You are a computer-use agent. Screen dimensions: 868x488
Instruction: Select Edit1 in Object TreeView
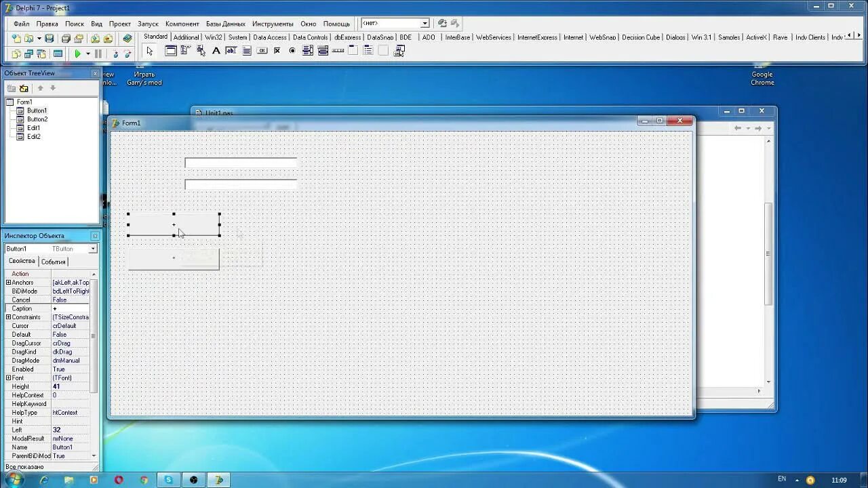coord(34,128)
